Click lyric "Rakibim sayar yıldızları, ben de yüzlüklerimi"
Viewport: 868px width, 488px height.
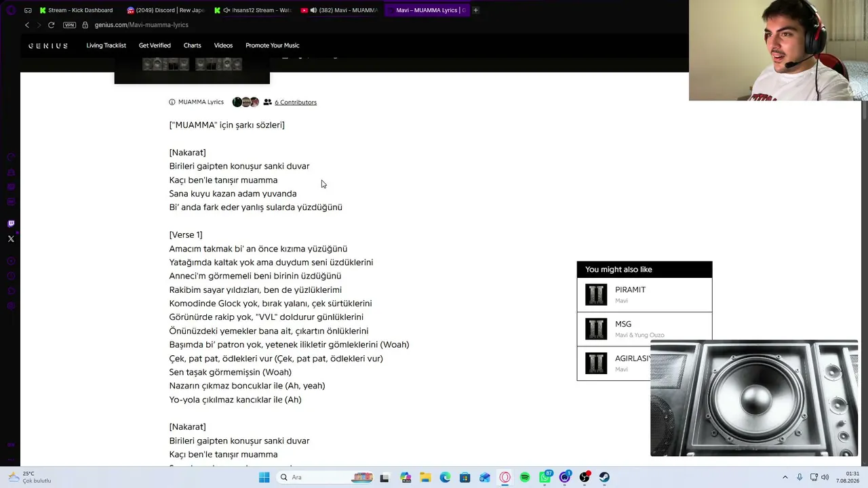coord(256,290)
